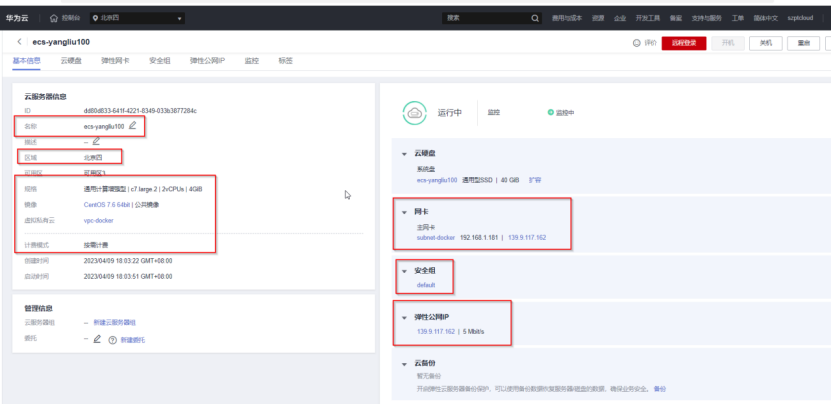The width and height of the screenshot is (831, 405).
Task: Switch to the 弹性网卡 tab
Action: (116, 61)
